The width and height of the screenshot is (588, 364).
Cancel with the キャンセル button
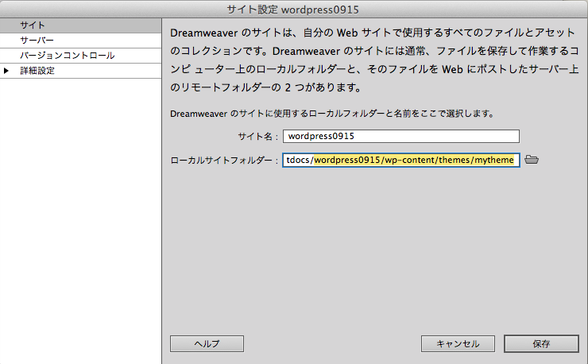click(458, 344)
